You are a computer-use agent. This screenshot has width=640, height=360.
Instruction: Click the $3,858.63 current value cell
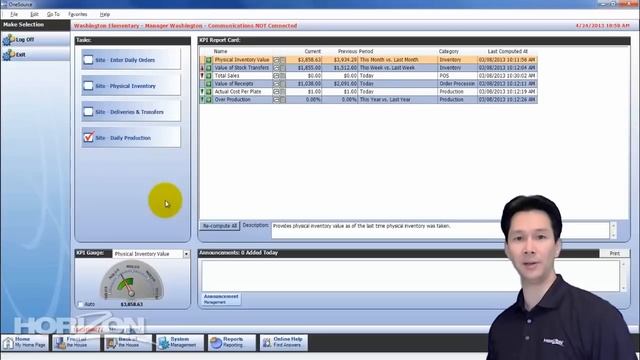304,60
